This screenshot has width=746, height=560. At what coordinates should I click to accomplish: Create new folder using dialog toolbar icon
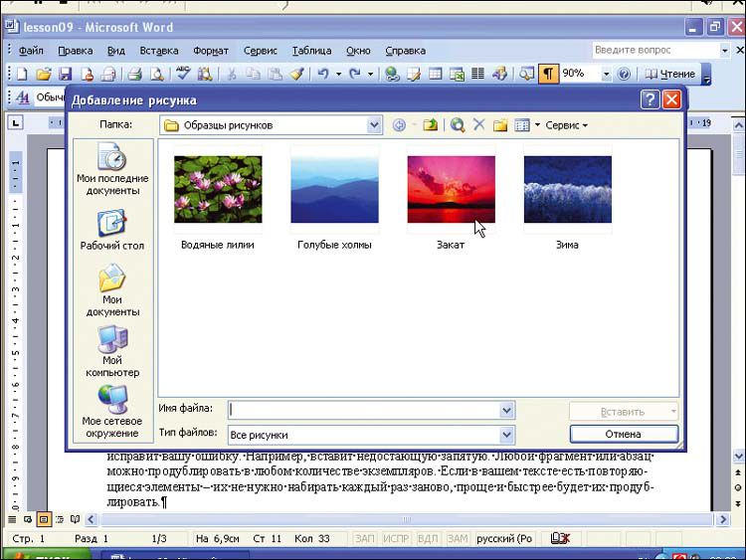tap(500, 125)
